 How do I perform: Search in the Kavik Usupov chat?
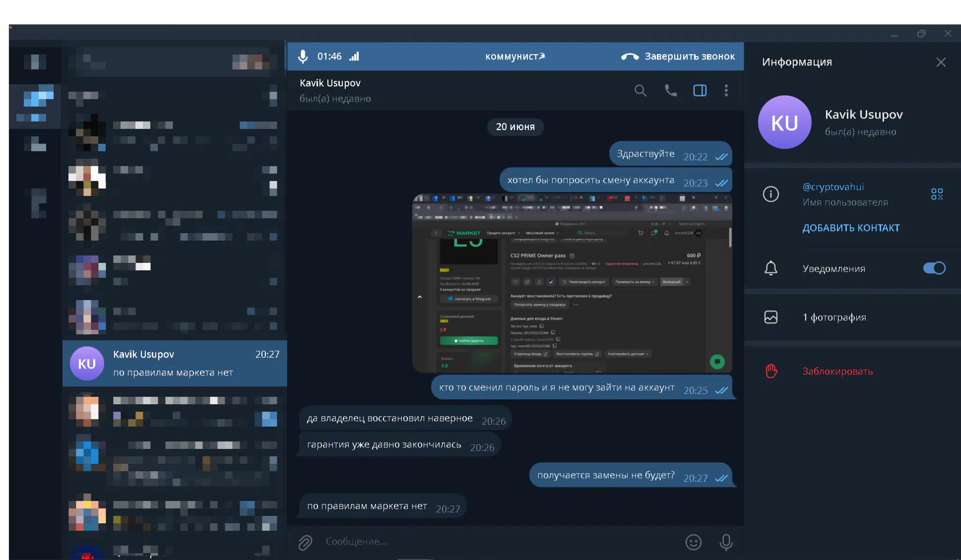pyautogui.click(x=641, y=90)
